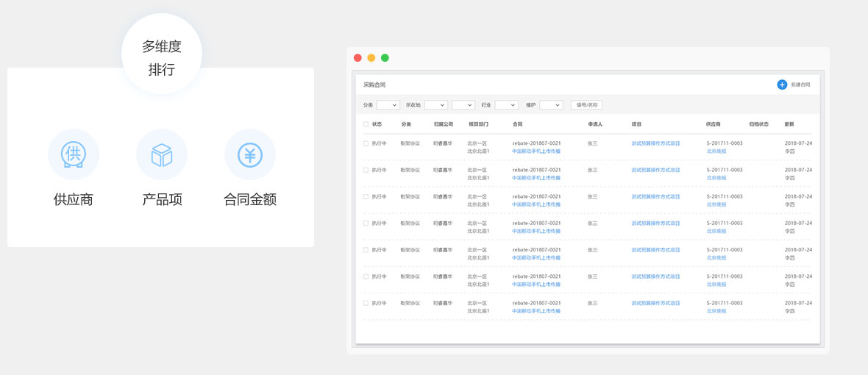Click the 合同金额 yen amount icon
868x375 pixels.
point(250,154)
